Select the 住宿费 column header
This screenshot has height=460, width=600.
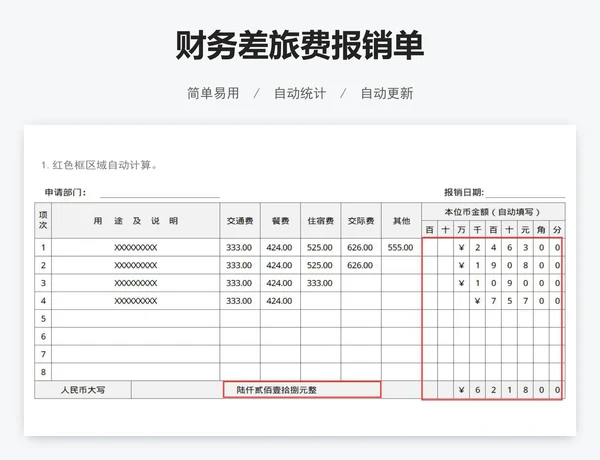(321, 221)
